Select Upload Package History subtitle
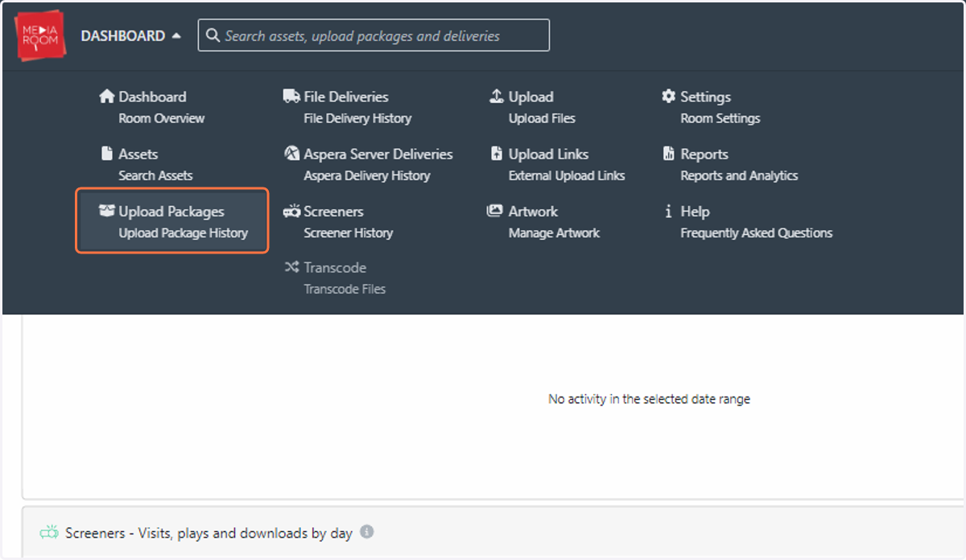This screenshot has height=560, width=966. [184, 233]
